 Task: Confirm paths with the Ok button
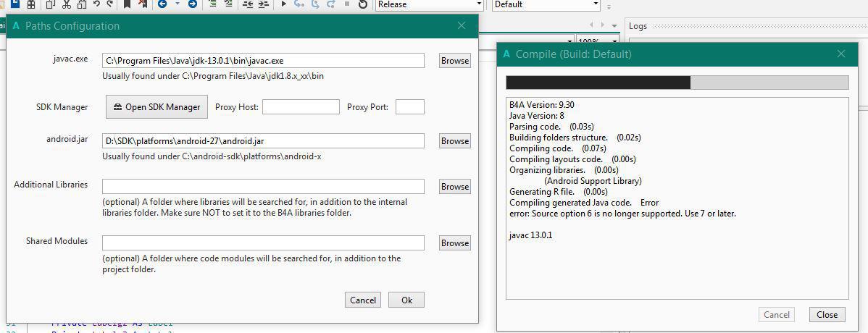click(406, 300)
